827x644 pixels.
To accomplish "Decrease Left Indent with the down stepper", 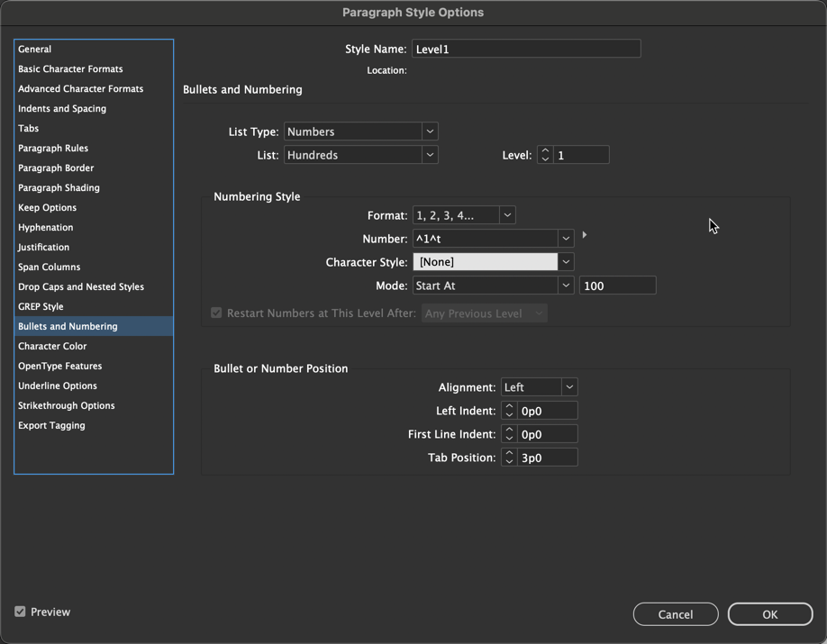I will 509,413.
